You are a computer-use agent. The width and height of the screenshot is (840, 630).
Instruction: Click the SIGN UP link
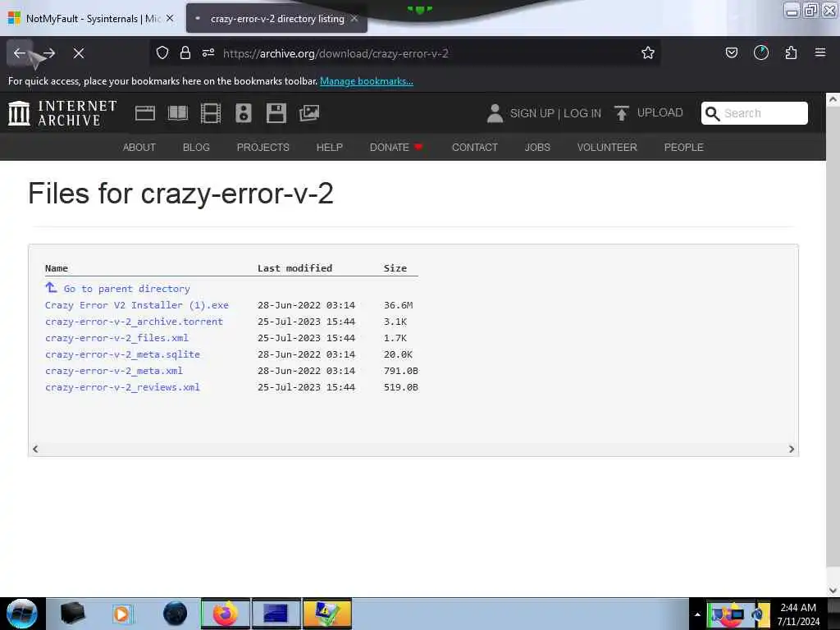(532, 113)
